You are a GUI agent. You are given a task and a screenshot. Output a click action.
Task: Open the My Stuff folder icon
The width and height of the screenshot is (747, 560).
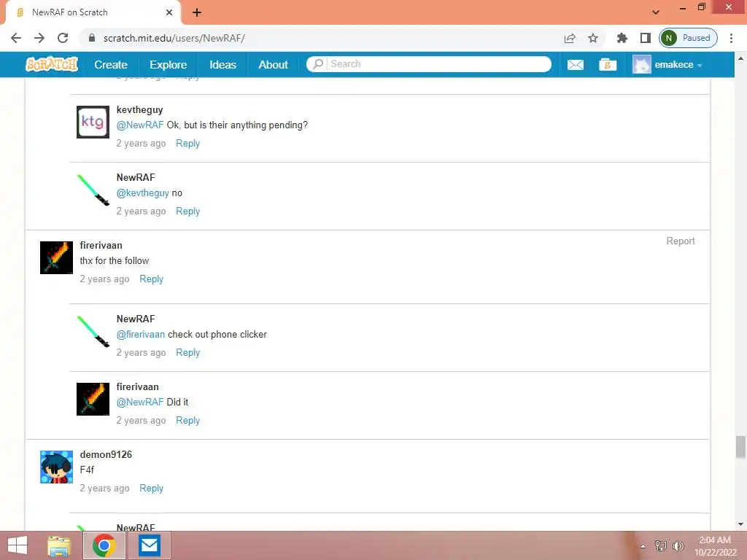click(x=608, y=64)
